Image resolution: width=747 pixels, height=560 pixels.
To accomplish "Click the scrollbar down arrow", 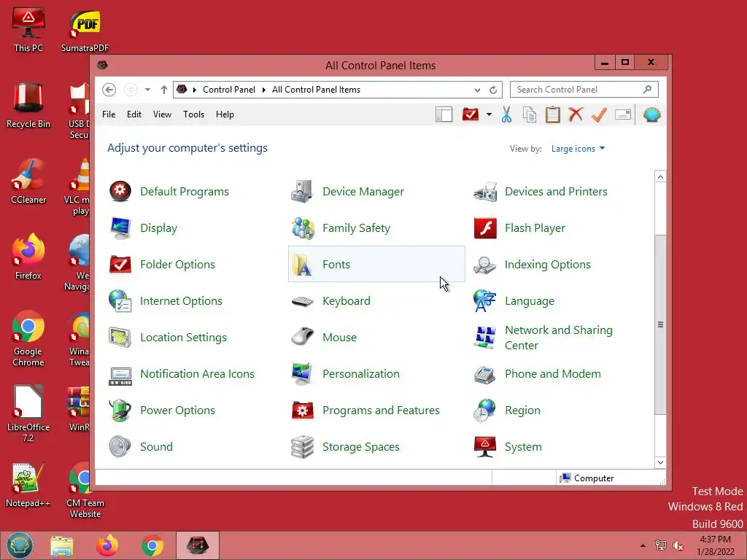I will [660, 462].
